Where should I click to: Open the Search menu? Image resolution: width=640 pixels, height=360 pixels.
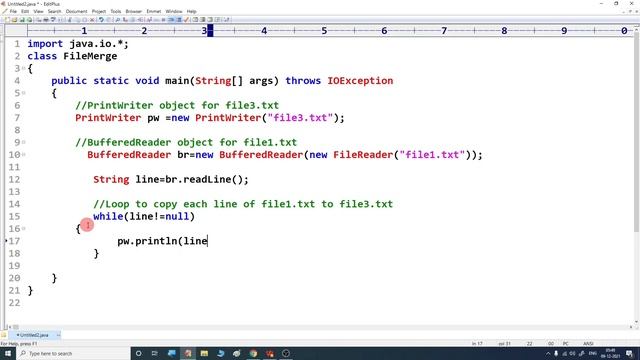click(x=54, y=11)
